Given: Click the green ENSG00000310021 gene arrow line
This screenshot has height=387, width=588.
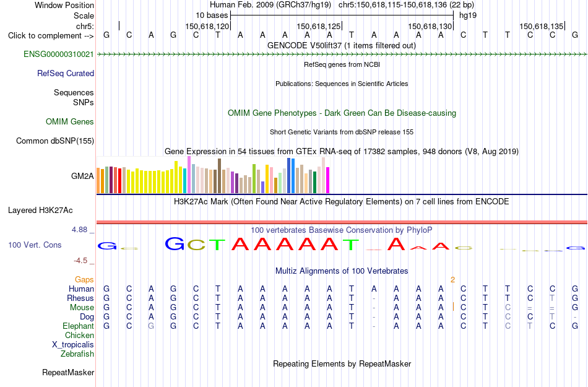Looking at the screenshot, I should [x=342, y=54].
